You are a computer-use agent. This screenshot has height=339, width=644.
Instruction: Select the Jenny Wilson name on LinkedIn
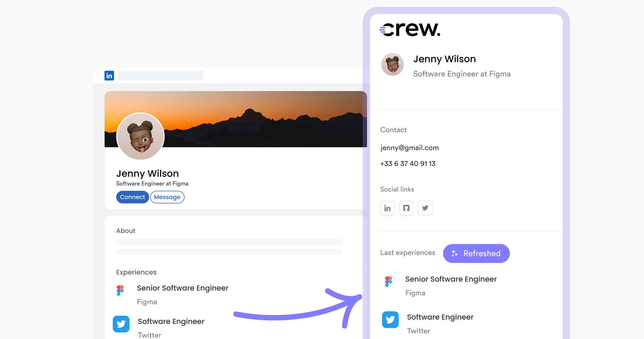147,174
